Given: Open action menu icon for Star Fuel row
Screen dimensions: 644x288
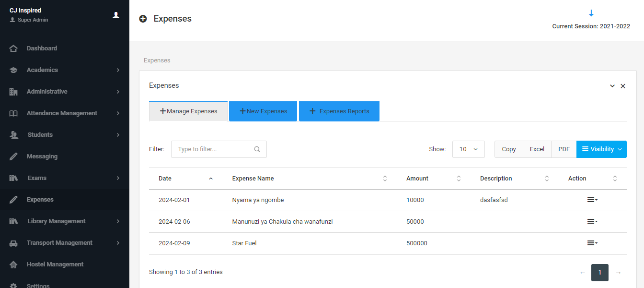Looking at the screenshot, I should tap(592, 243).
